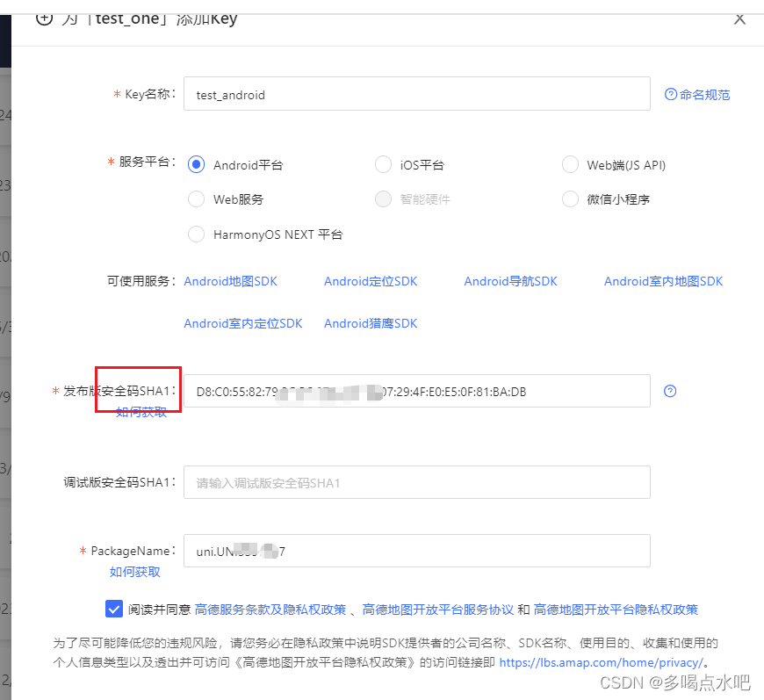Select the 微信小程序 radio button
The width and height of the screenshot is (764, 700).
click(x=570, y=198)
